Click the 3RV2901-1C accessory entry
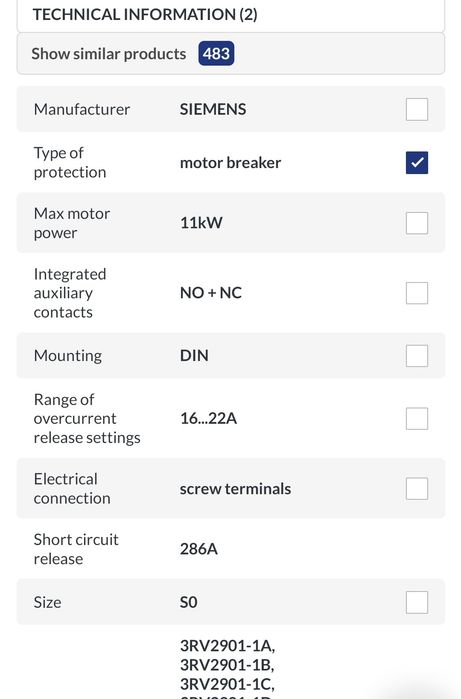This screenshot has width=461, height=699. 227,684
